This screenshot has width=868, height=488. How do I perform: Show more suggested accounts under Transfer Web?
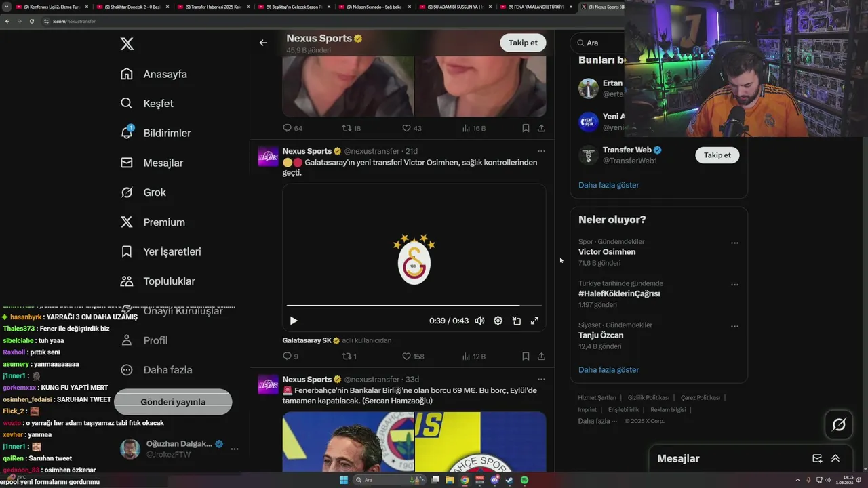pos(608,185)
